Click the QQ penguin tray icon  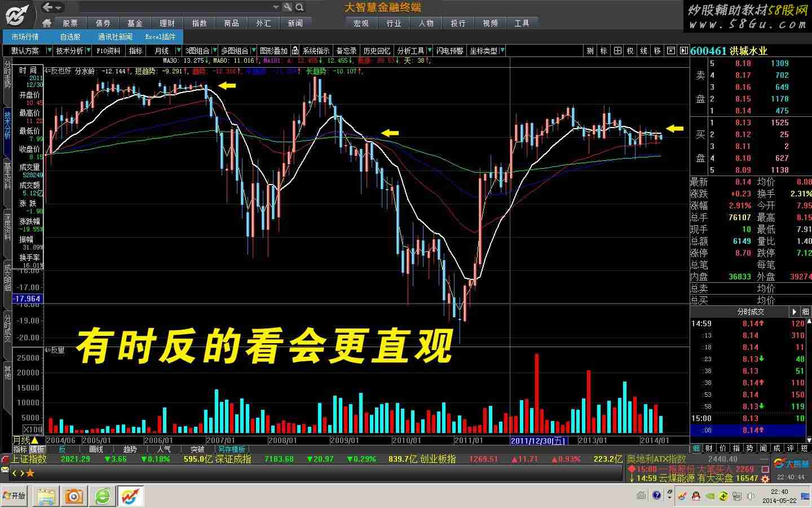coord(696,496)
